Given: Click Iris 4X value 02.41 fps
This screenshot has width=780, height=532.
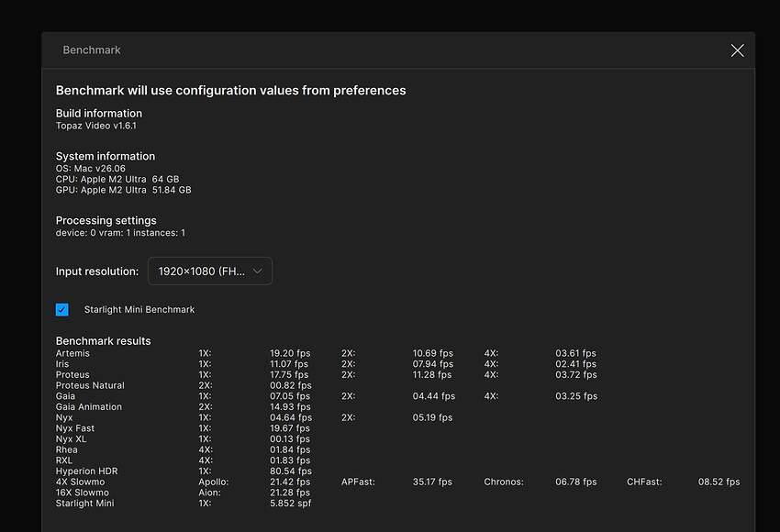Looking at the screenshot, I should click(x=575, y=364).
